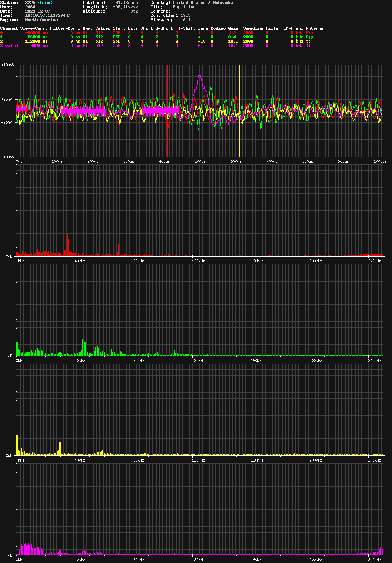Select channel 0 sieve value "-90000 ns"

(36, 33)
